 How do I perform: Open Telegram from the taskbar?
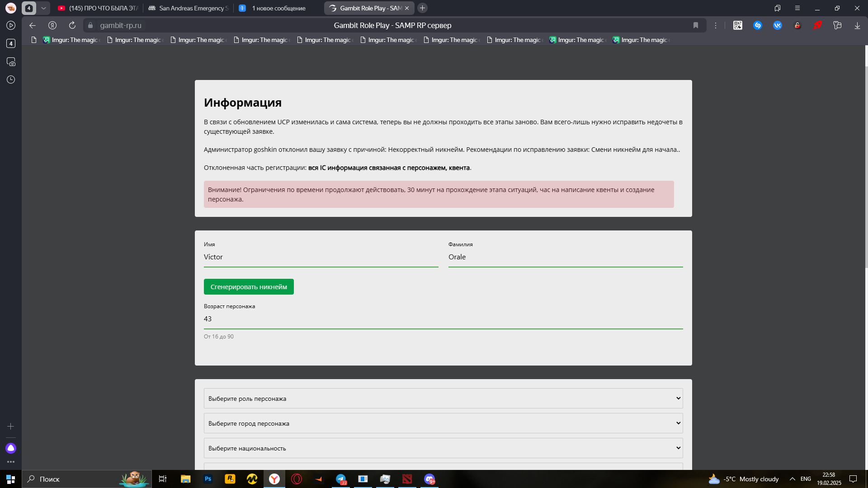coord(341,479)
